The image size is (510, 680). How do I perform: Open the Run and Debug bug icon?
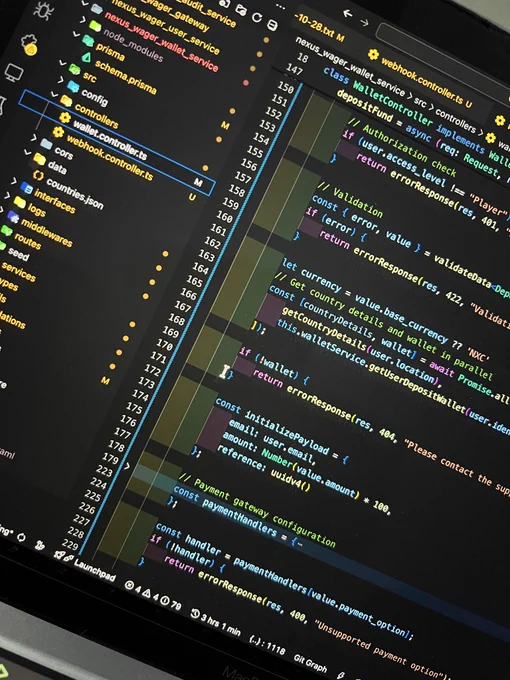tap(43, 10)
